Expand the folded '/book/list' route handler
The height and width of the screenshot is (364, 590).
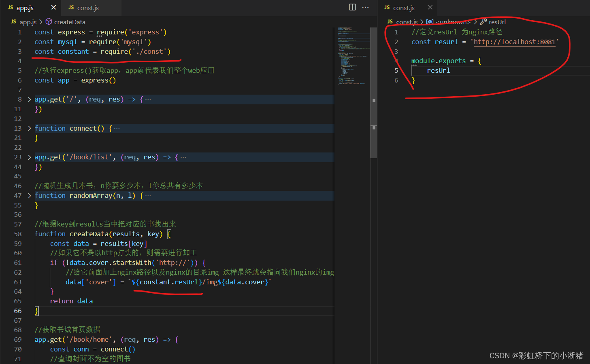coord(28,157)
